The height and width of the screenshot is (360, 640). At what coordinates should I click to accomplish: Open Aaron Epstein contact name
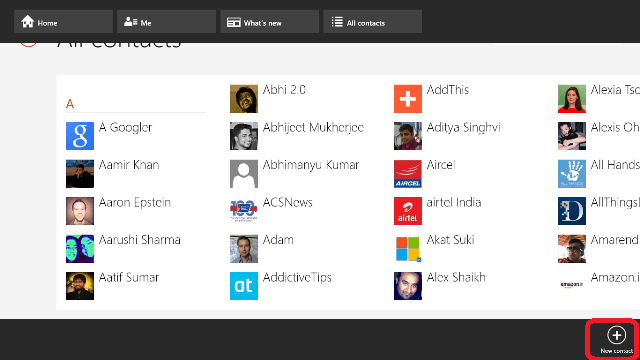(135, 203)
